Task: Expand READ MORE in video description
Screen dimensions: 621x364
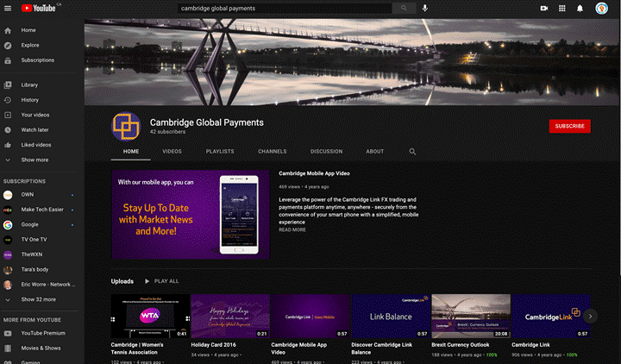Action: pyautogui.click(x=292, y=229)
